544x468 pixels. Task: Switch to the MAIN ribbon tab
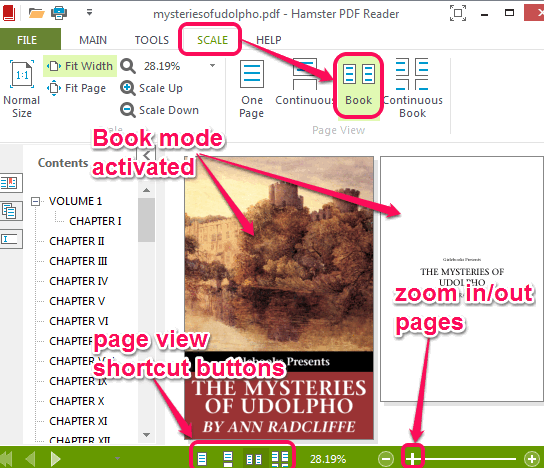pyautogui.click(x=93, y=40)
